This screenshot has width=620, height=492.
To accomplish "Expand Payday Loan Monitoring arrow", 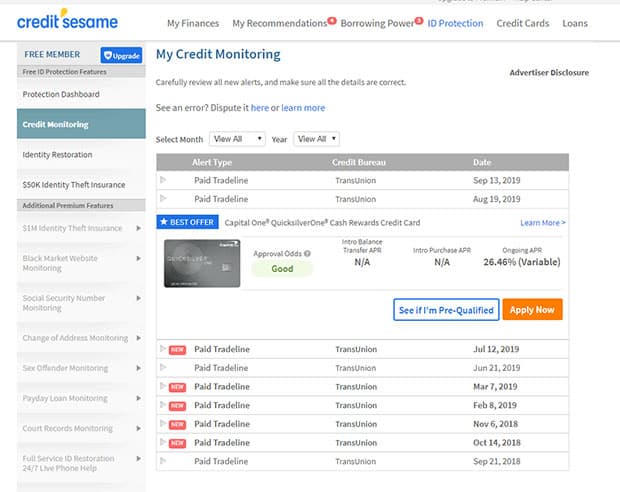I will click(138, 398).
